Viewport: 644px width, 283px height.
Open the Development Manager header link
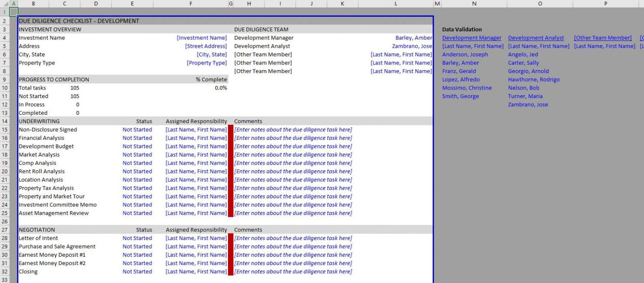(471, 37)
